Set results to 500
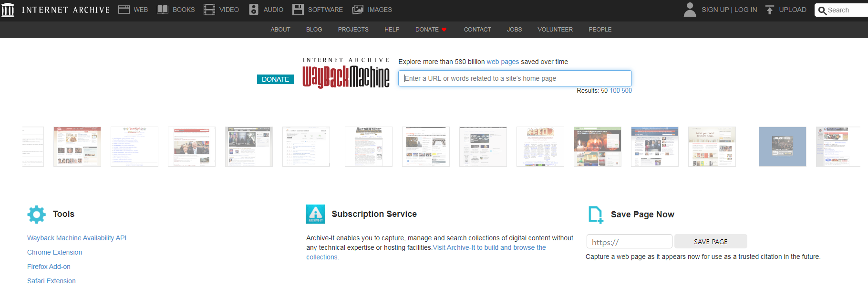Image resolution: width=868 pixels, height=289 pixels. coord(627,91)
